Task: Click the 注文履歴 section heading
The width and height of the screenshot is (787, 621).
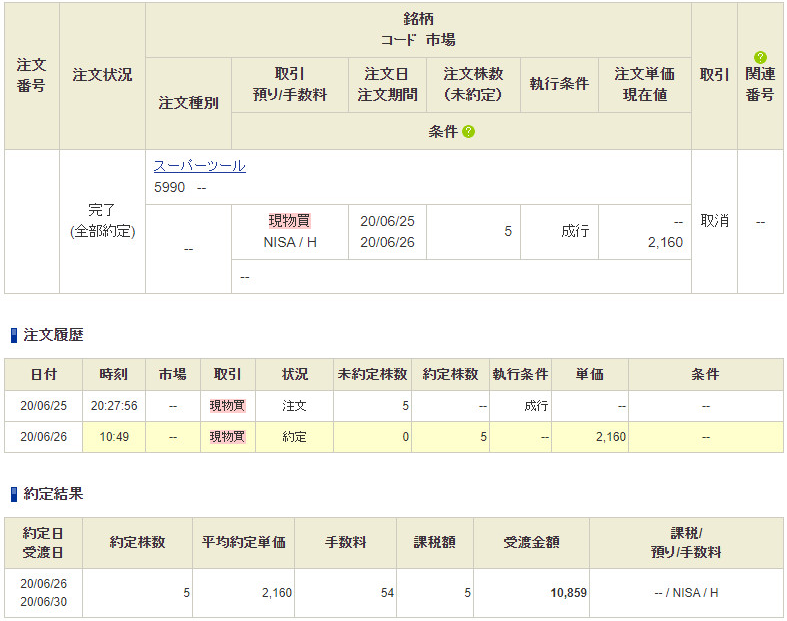Action: [x=53, y=335]
